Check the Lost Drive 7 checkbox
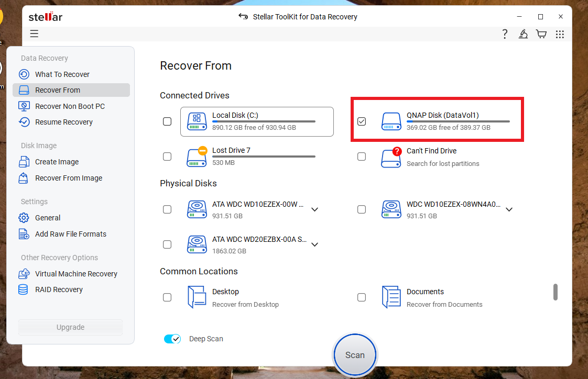 (167, 157)
